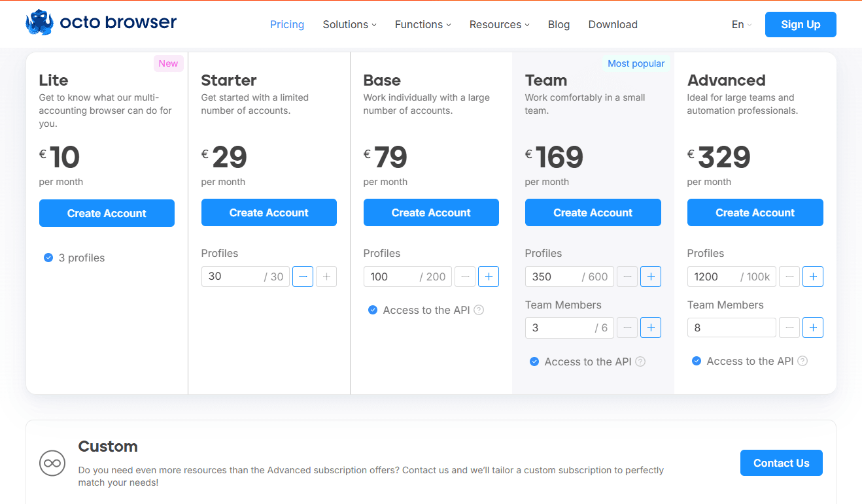
Task: Click "Access to the API" in Base
Action: [426, 310]
